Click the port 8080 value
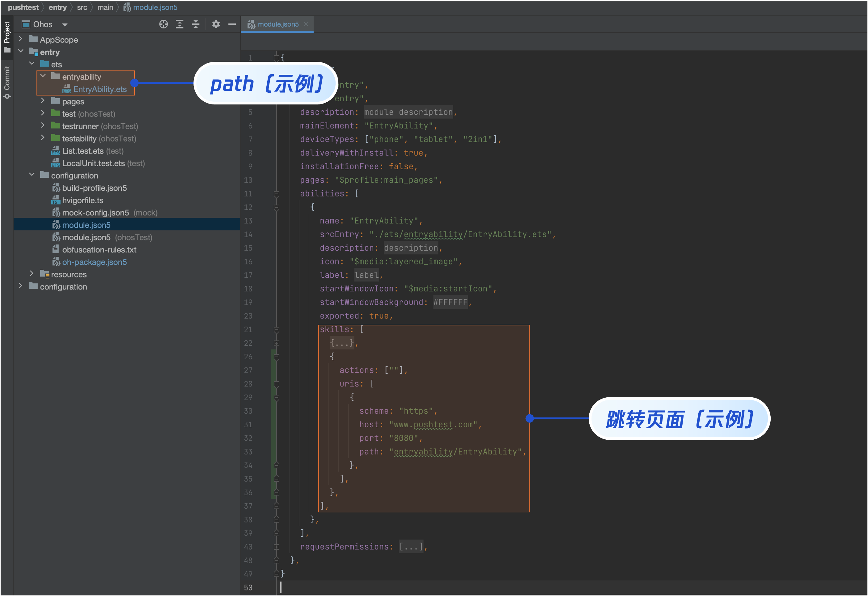Screen dimensions: 868x596 pyautogui.click(x=403, y=438)
